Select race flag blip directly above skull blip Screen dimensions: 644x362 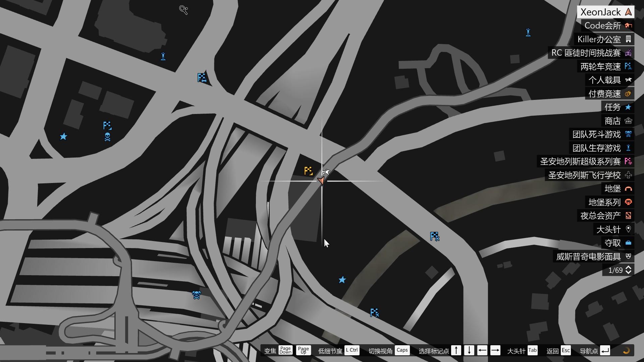click(107, 126)
